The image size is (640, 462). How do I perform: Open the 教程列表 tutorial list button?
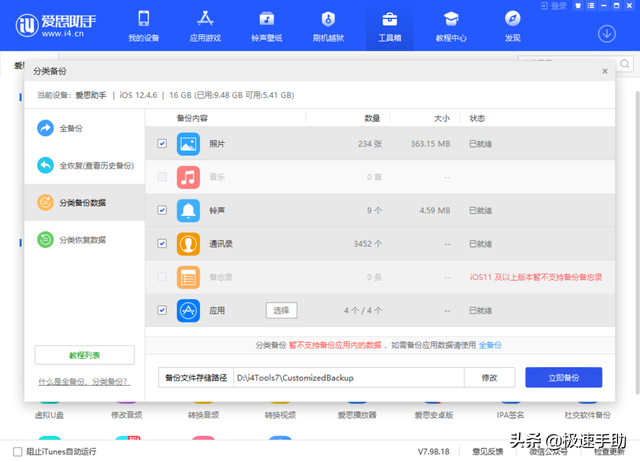[84, 355]
